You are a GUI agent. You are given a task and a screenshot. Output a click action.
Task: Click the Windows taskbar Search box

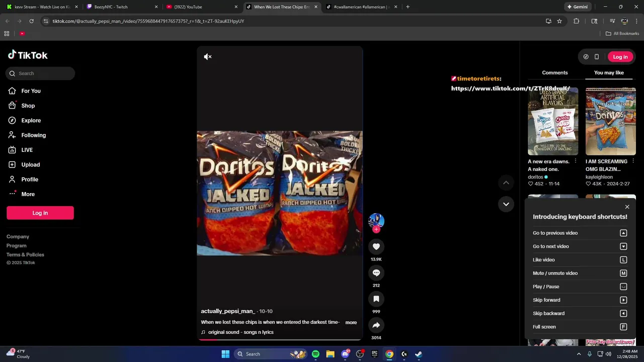click(271, 354)
